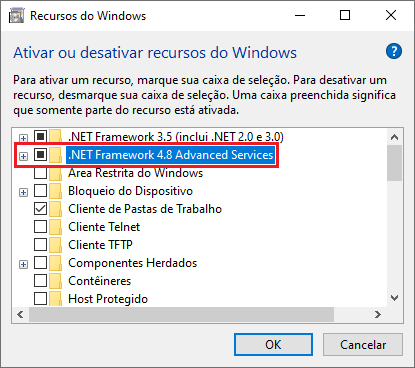Confirm changes with the OK button

[273, 344]
